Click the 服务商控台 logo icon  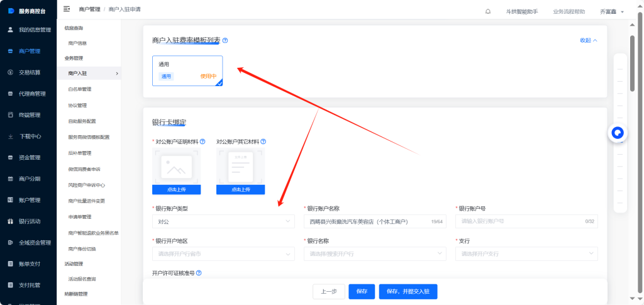point(11,11)
